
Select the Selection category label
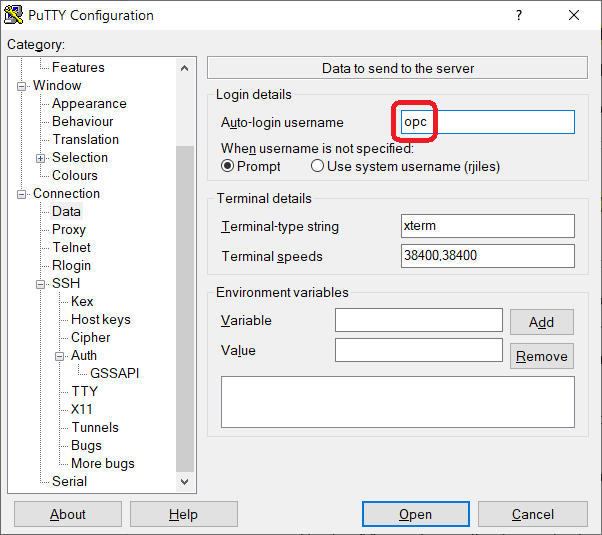80,157
